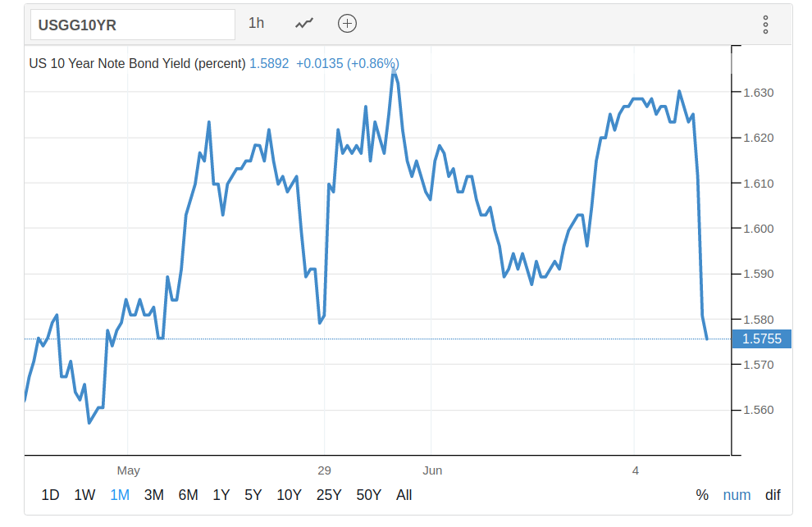Click the +0.0135 (+0.86%) change text
The height and width of the screenshot is (527, 812).
pyautogui.click(x=348, y=64)
